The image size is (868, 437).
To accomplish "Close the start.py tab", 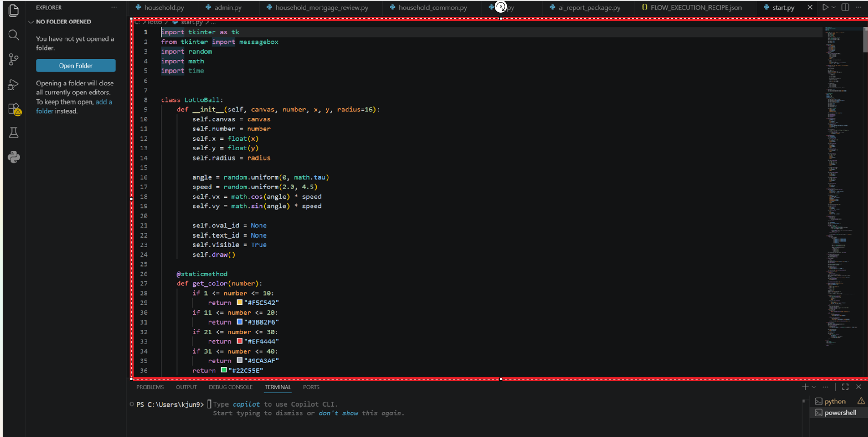I will 810,7.
